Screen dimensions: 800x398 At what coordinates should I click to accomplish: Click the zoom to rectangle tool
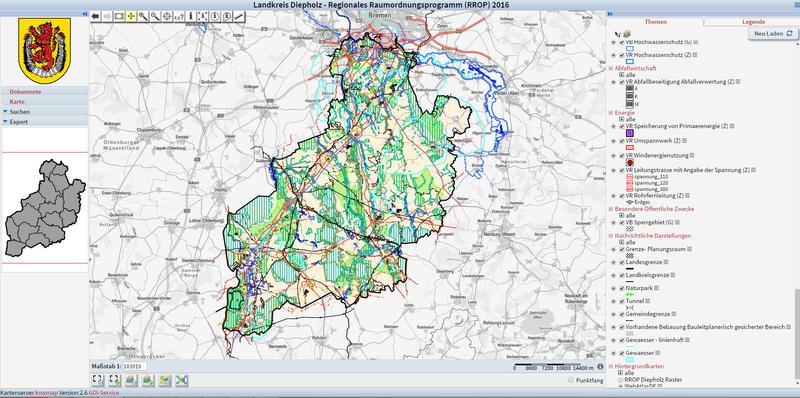pyautogui.click(x=119, y=16)
